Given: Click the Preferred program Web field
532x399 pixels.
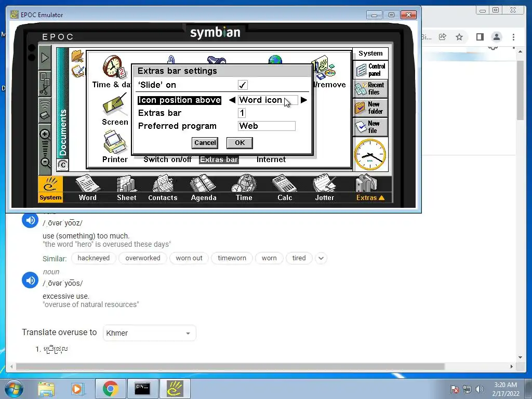Looking at the screenshot, I should pyautogui.click(x=267, y=126).
